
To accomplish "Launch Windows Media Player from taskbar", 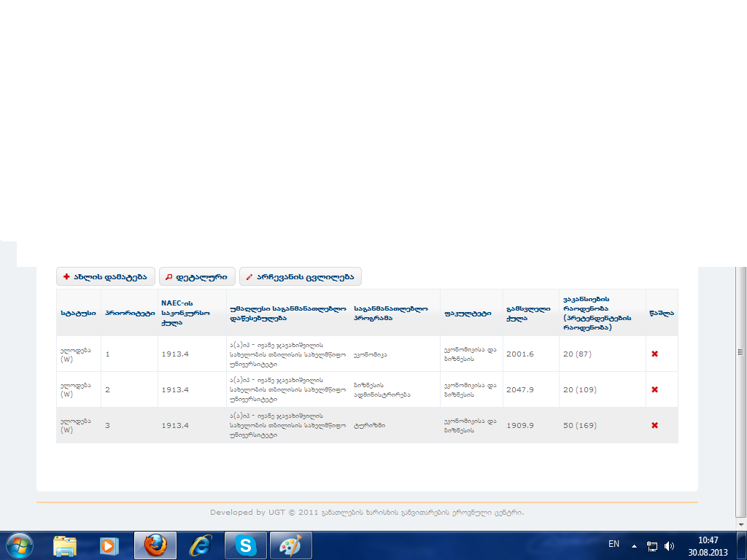I will 109,545.
